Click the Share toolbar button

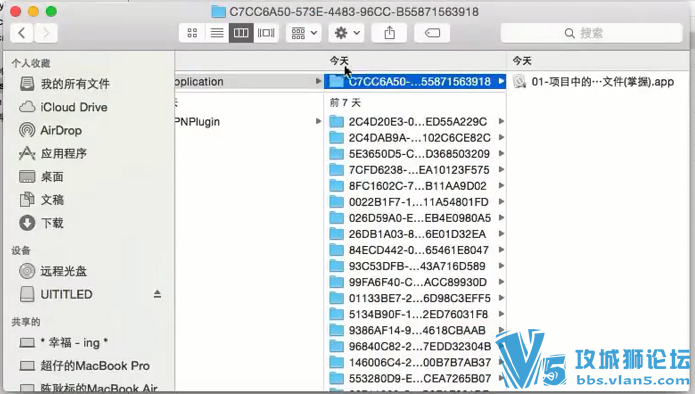[x=389, y=33]
